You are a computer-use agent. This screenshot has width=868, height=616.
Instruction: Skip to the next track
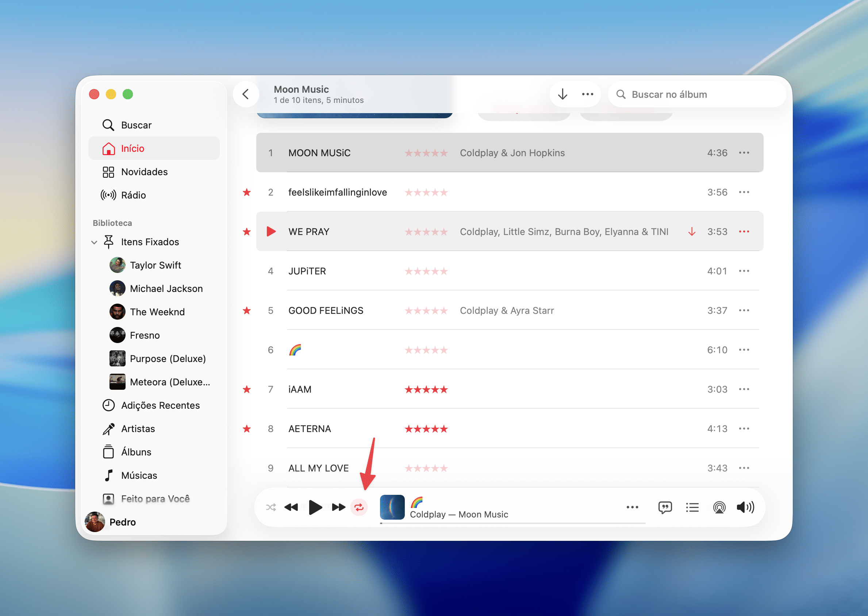(x=338, y=507)
